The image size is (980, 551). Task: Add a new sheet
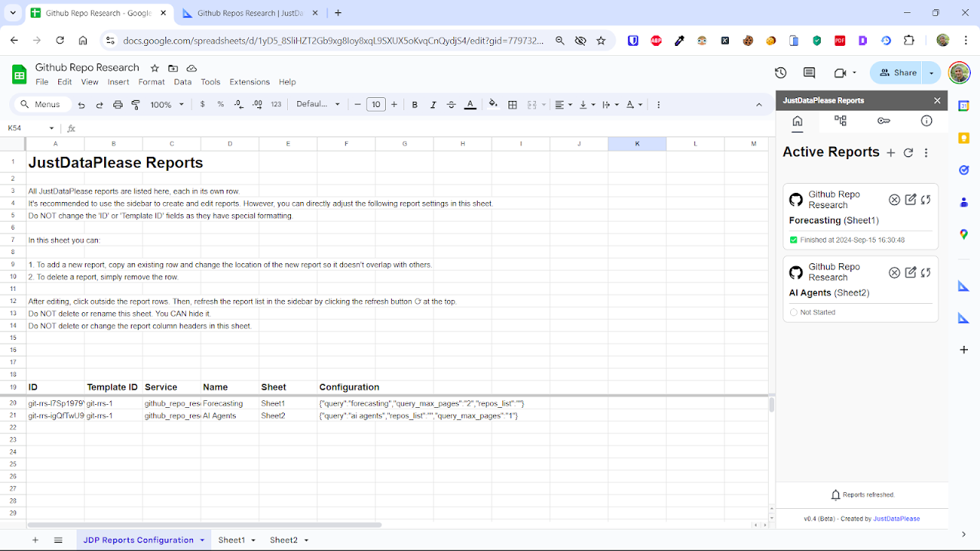(35, 540)
